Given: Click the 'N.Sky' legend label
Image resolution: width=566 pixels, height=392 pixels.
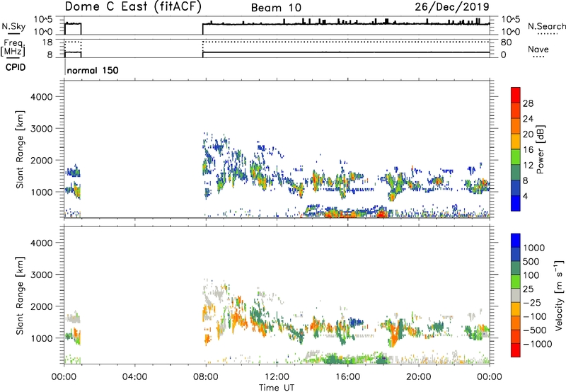Looking at the screenshot, I should 13,26.
